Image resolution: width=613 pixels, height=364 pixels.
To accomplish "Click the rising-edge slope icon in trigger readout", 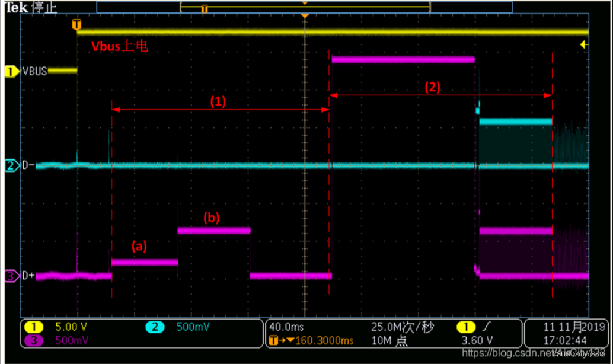I will (486, 326).
